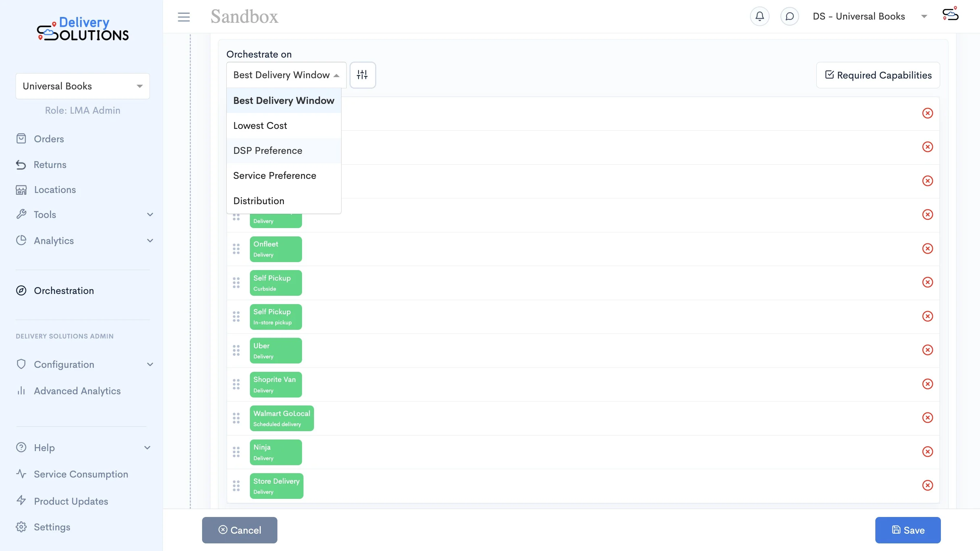
Task: Remove the Onfleet Delivery row
Action: tap(927, 249)
